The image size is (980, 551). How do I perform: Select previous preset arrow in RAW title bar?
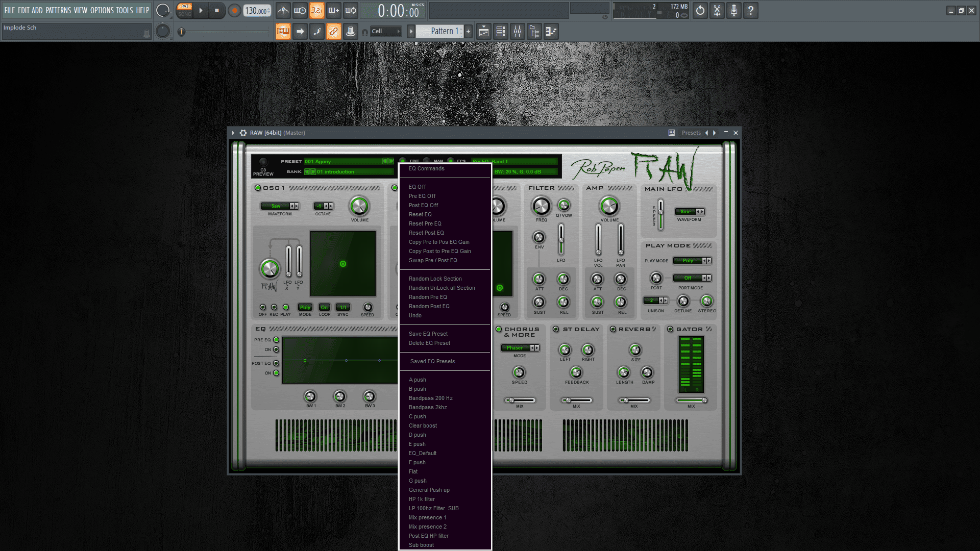[707, 133]
